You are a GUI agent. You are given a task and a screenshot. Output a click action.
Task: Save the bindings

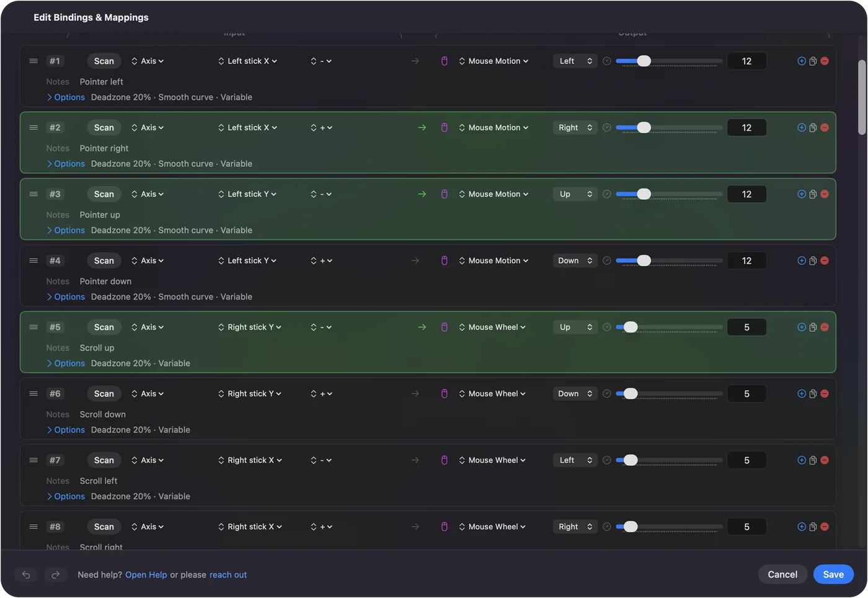[833, 574]
